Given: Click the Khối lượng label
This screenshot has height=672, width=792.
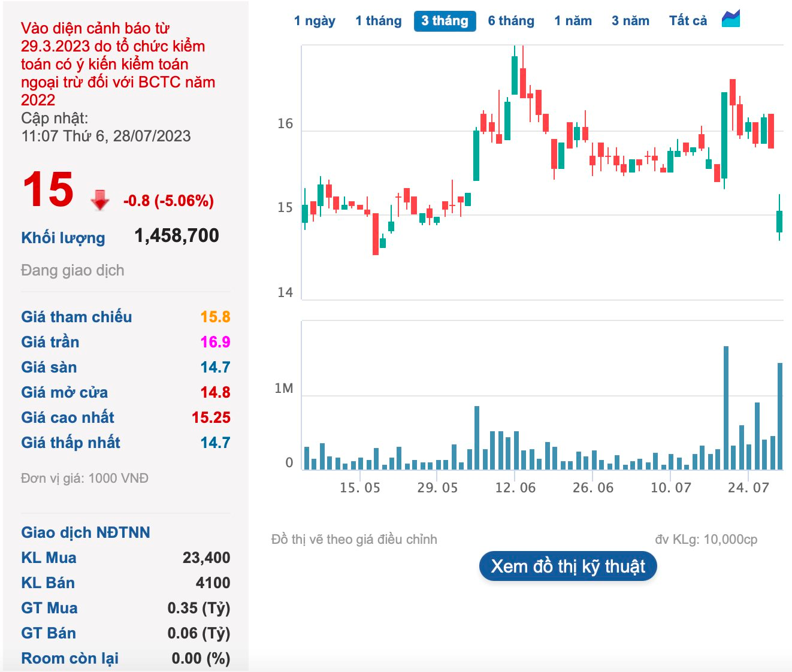Looking at the screenshot, I should point(63,238).
